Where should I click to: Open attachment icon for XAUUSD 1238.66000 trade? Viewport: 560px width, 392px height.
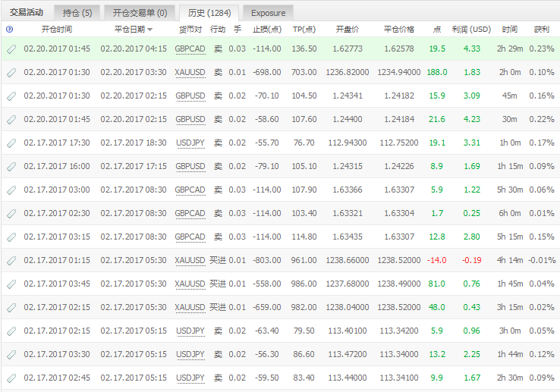coord(11,261)
